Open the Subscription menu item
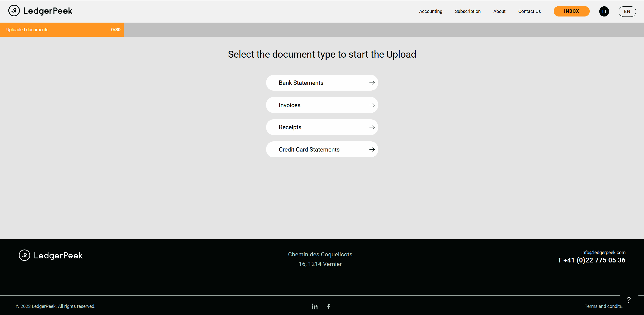The width and height of the screenshot is (644, 315). [468, 11]
